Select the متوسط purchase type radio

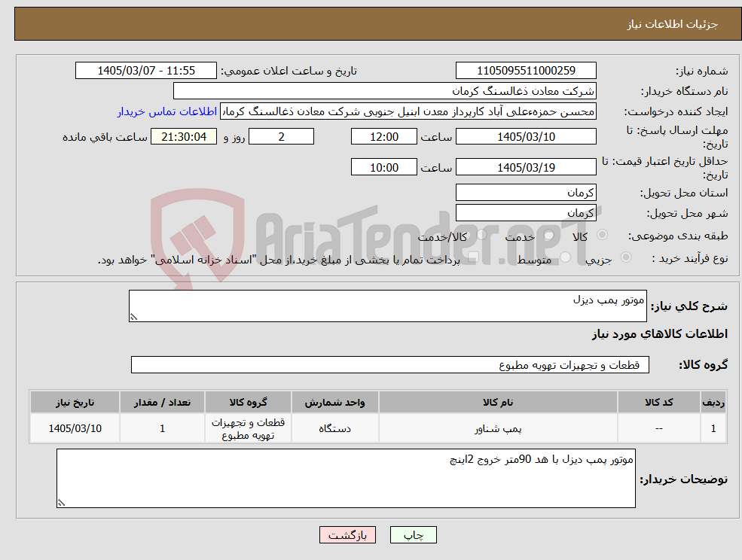coord(566,257)
